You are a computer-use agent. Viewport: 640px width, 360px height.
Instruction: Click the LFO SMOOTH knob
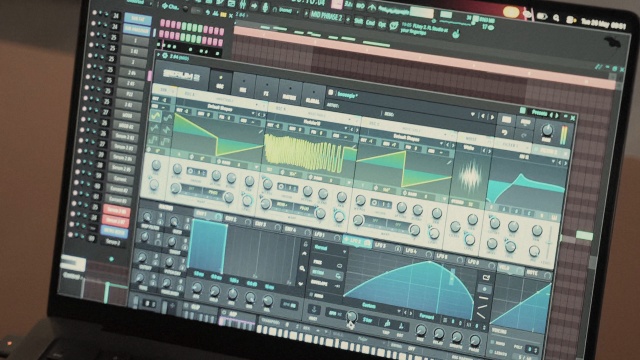(457, 337)
